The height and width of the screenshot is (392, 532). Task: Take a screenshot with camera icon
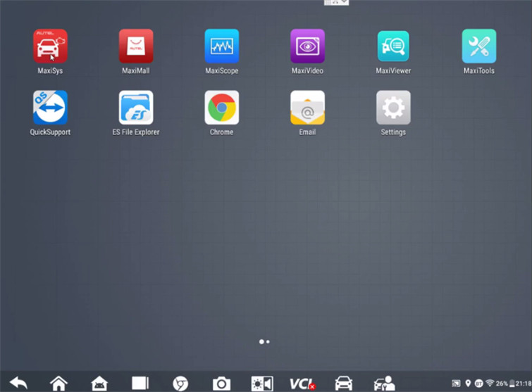(221, 384)
